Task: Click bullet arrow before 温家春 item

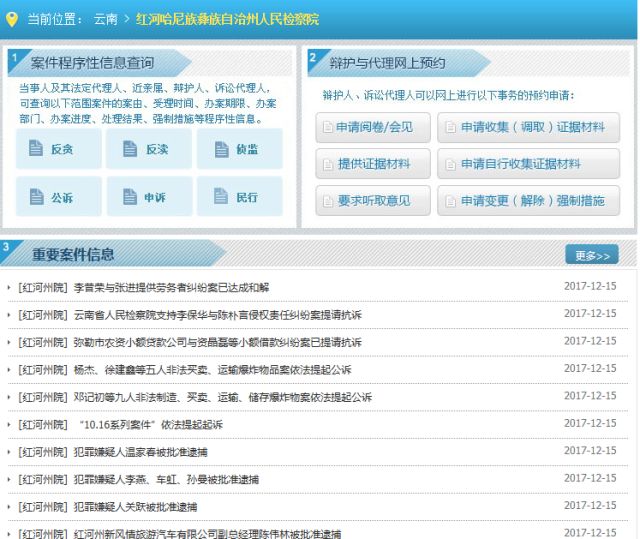Action: point(9,452)
